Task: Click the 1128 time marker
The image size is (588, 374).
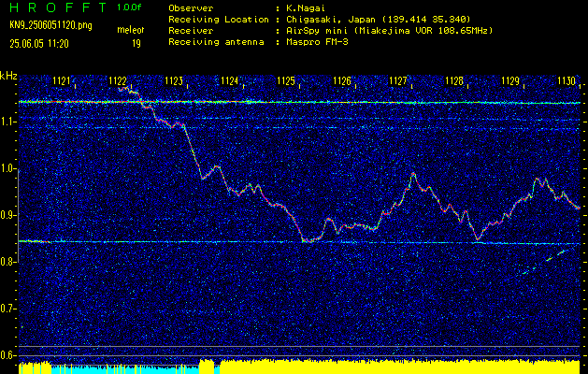Action: click(x=454, y=80)
